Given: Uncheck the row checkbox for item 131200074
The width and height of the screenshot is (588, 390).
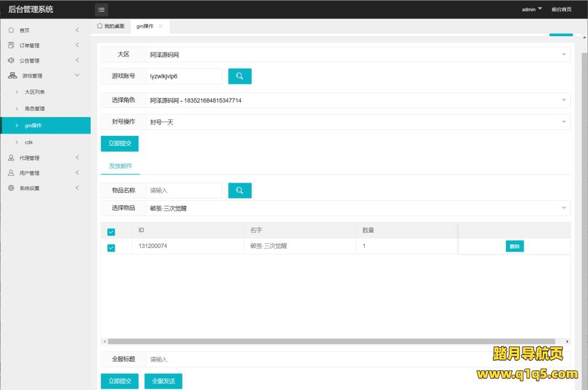Looking at the screenshot, I should pos(111,247).
